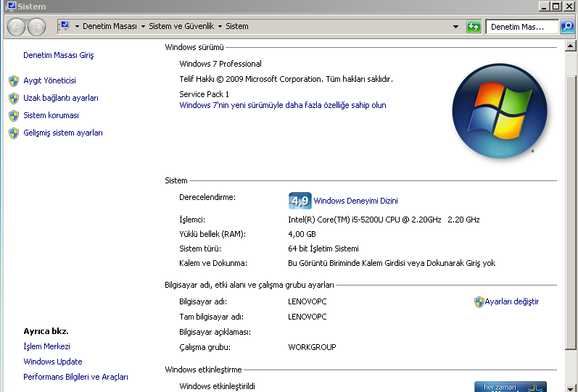This screenshot has height=392, width=578.
Task: Click the shield icon beside Sistem koruması
Action: tap(13, 116)
